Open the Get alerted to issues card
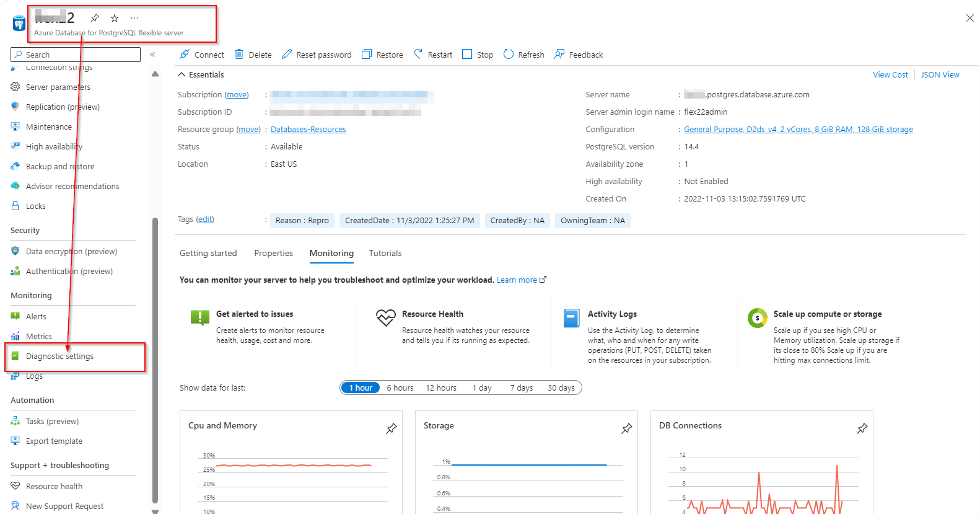The image size is (980, 514). pyautogui.click(x=268, y=334)
